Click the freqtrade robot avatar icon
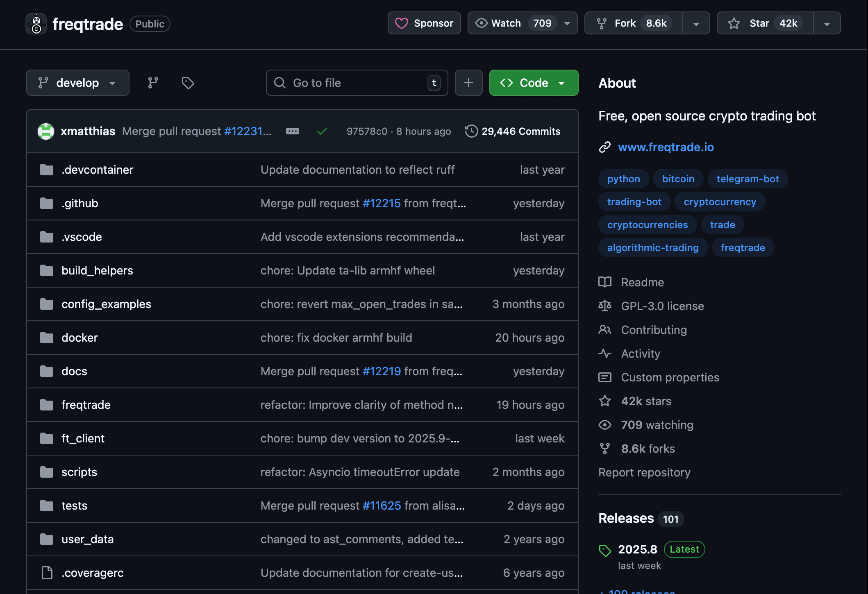Viewport: 868px width, 594px height. pos(36,24)
